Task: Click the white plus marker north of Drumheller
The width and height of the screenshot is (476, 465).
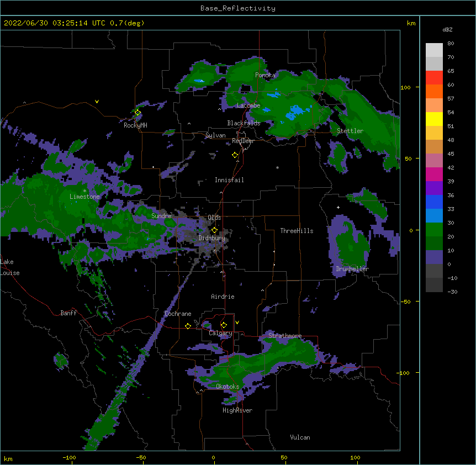Action: 338,207
